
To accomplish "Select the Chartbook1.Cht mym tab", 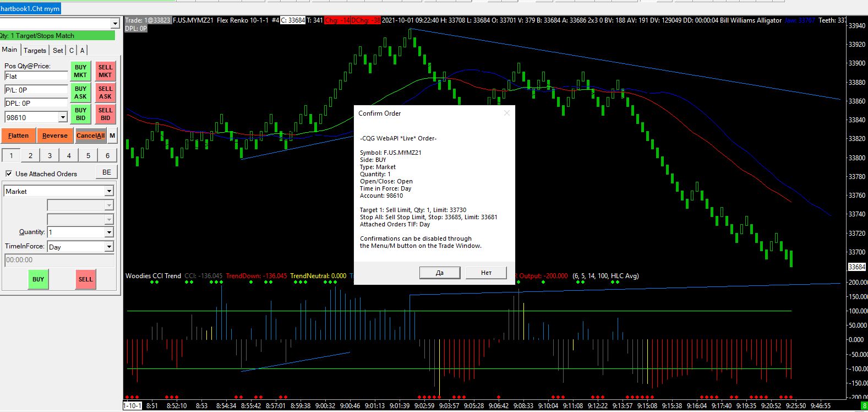I will point(30,9).
